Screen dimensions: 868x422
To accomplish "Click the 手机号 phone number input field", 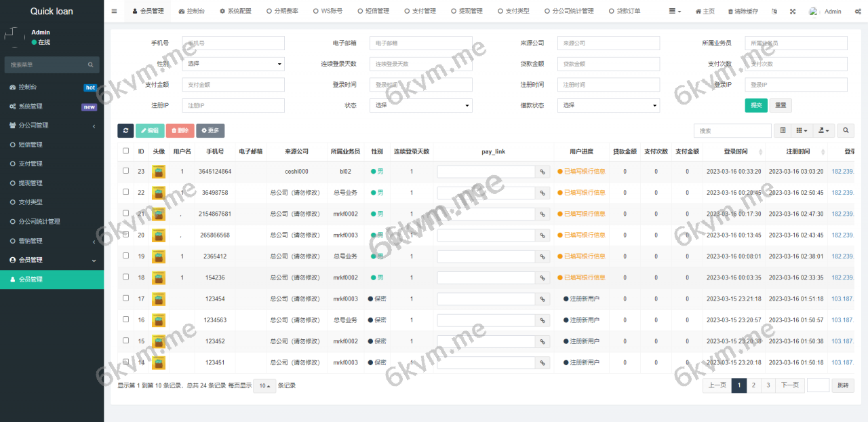I will pos(233,43).
